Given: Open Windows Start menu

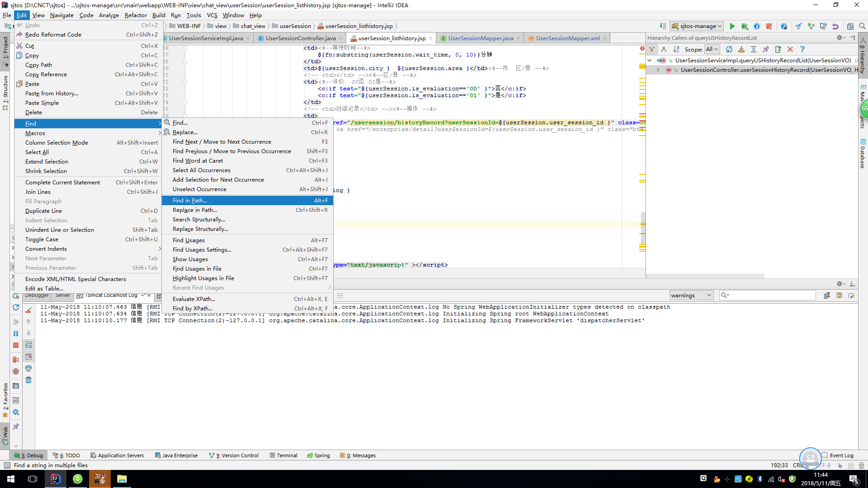Looking at the screenshot, I should (x=11, y=479).
